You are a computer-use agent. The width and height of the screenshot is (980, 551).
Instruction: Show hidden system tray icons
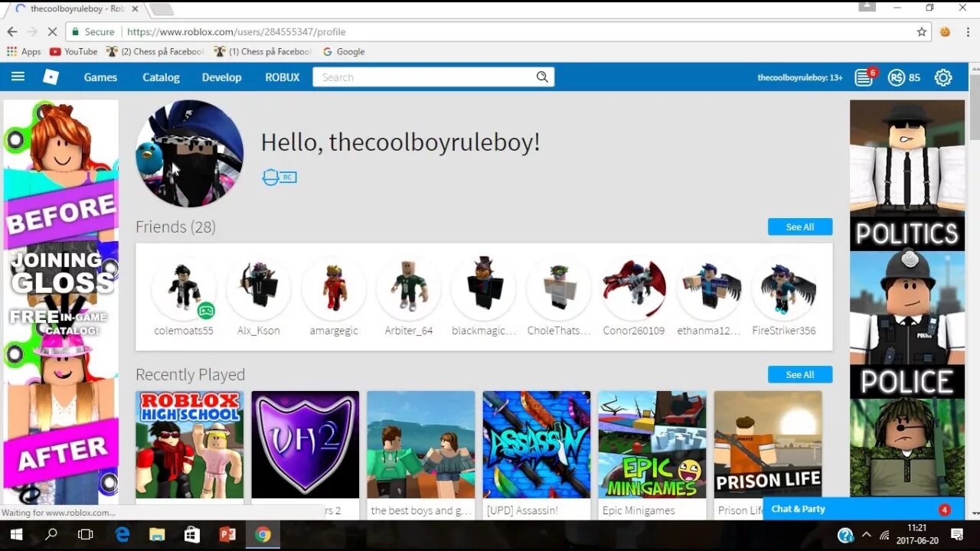click(866, 535)
